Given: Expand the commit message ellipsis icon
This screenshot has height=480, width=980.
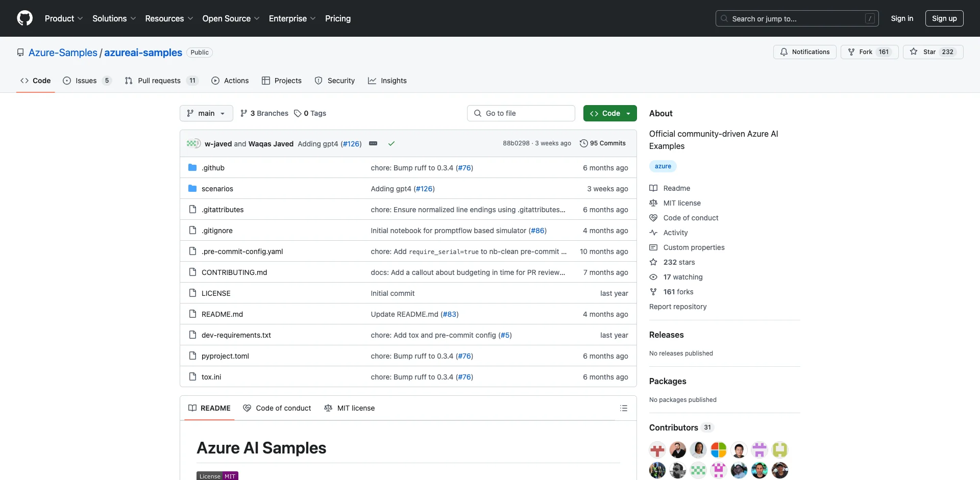Looking at the screenshot, I should click(373, 143).
